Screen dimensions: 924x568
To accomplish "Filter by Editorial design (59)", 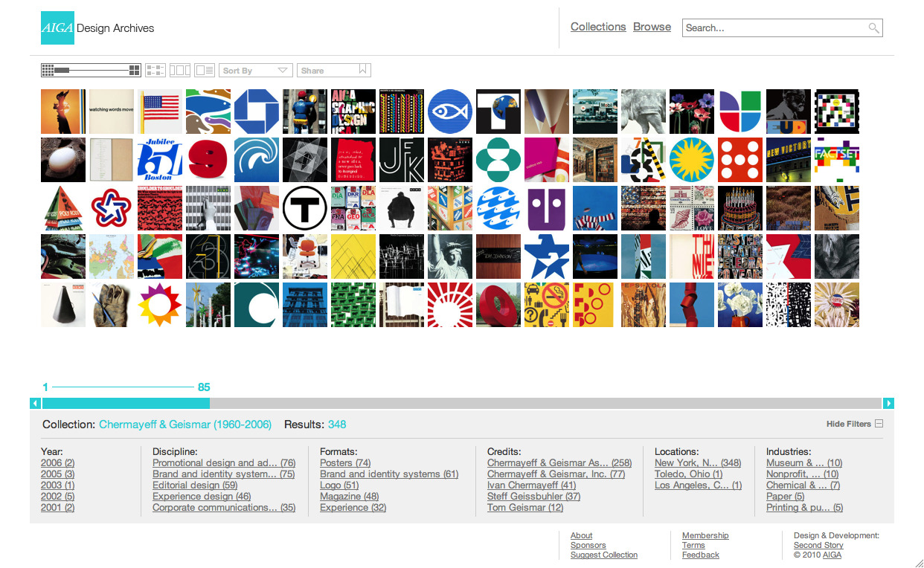I will pyautogui.click(x=195, y=485).
